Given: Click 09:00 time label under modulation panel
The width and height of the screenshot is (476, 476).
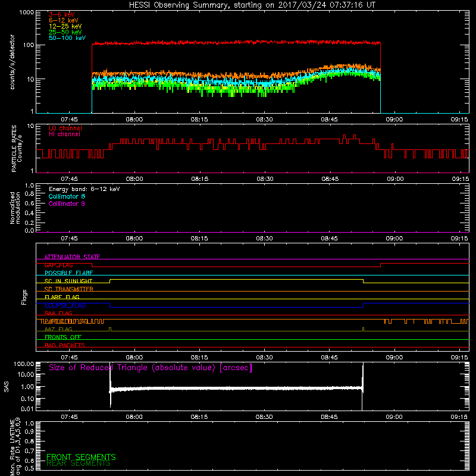Looking at the screenshot, I should click(394, 239).
